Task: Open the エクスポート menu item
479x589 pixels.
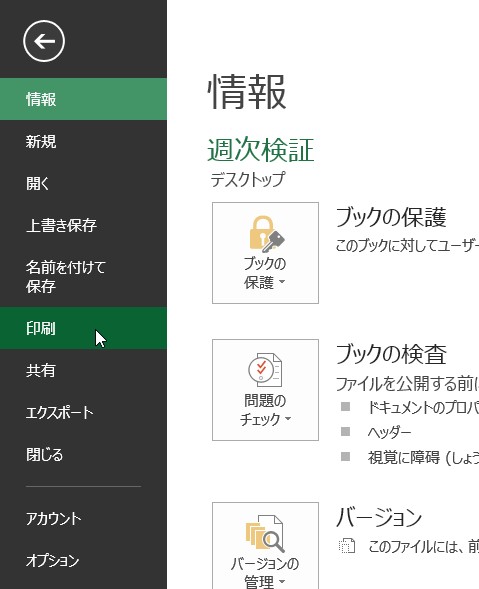Action: pos(83,412)
